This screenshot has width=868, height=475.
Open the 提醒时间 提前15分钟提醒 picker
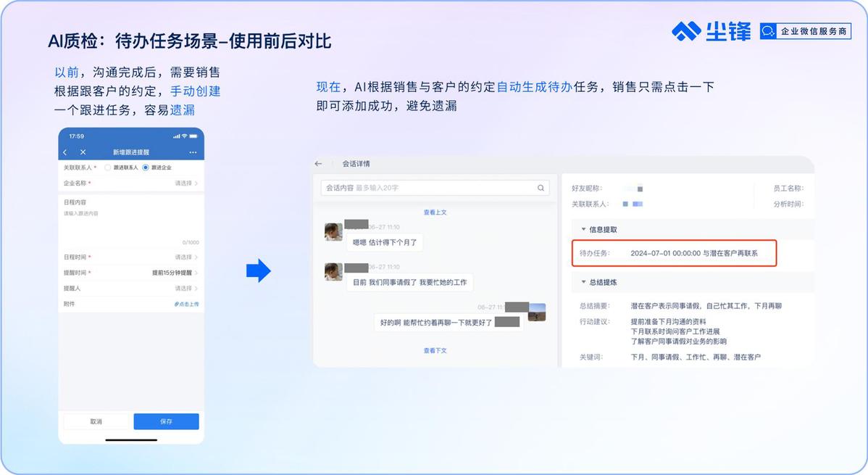point(175,273)
